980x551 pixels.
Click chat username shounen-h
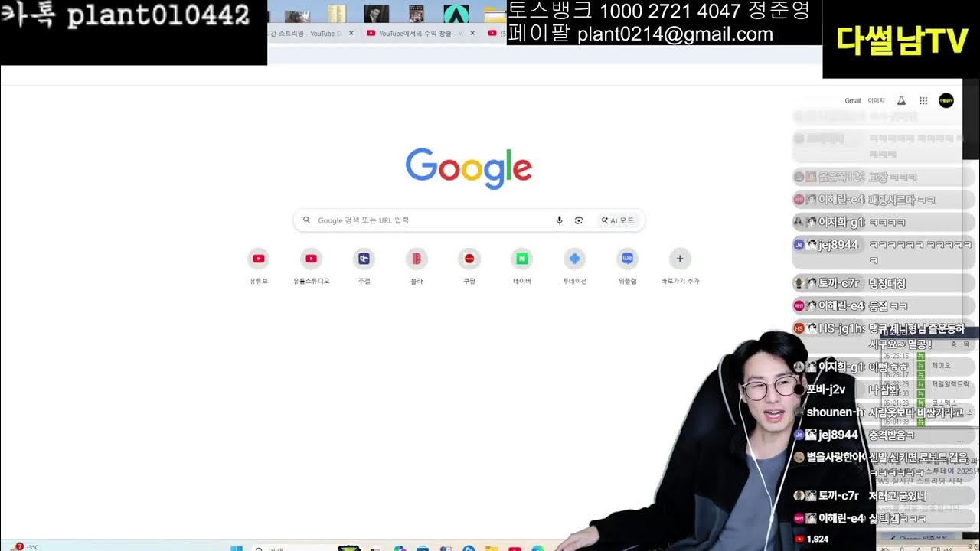(x=835, y=412)
